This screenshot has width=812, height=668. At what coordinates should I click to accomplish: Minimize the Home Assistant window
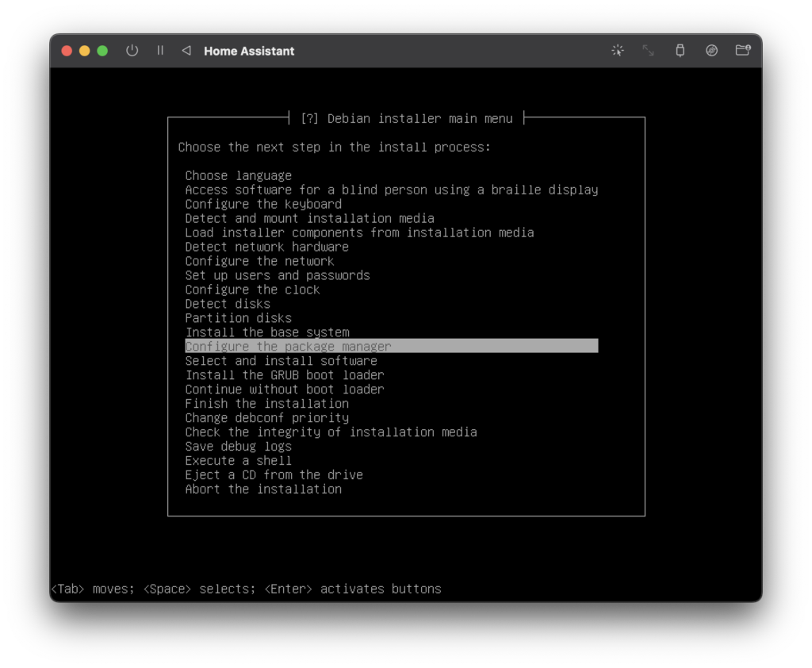coord(84,51)
